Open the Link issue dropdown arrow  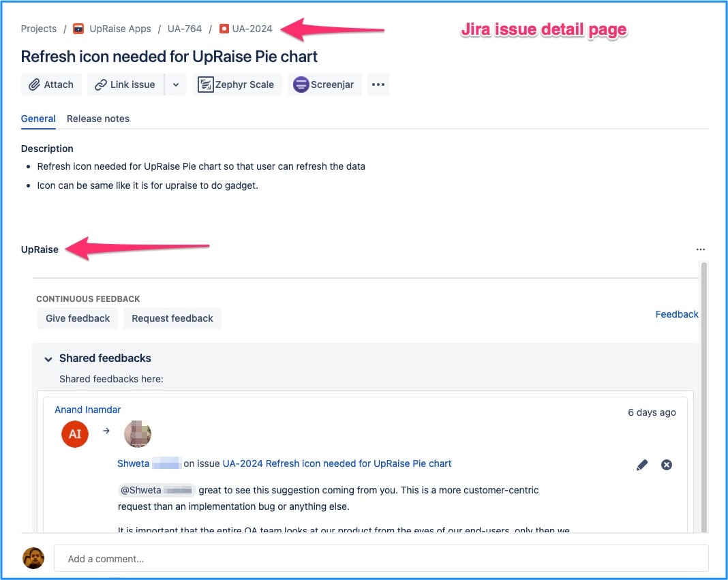coord(176,85)
